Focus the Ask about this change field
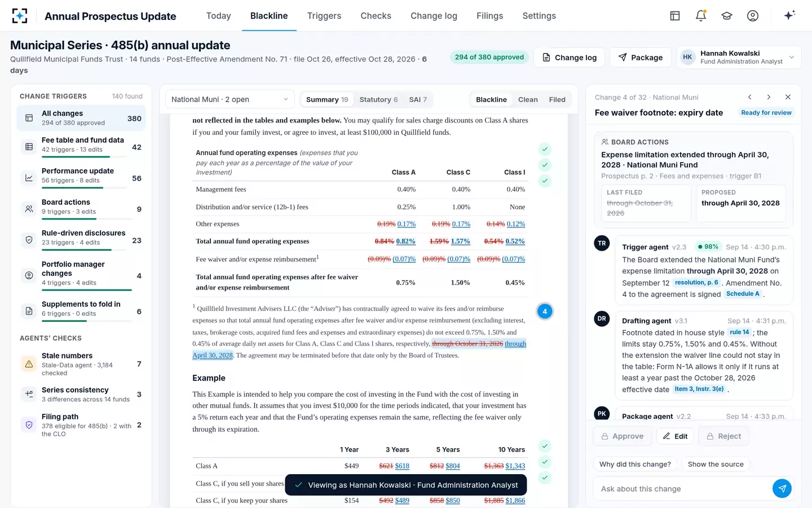The width and height of the screenshot is (812, 508). click(682, 489)
